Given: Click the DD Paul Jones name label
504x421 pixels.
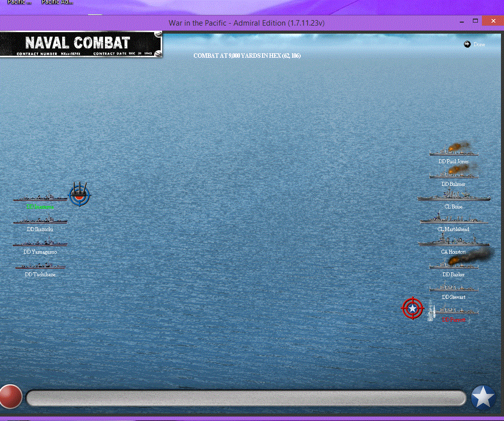Looking at the screenshot, I should click(x=453, y=161).
